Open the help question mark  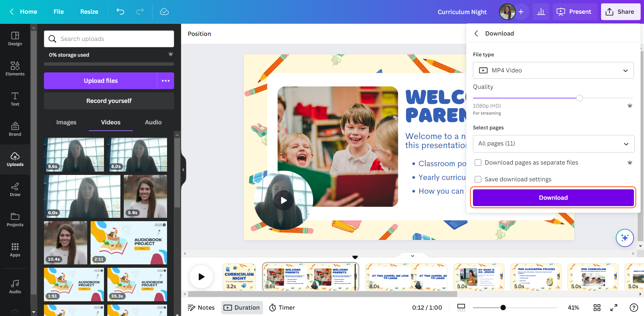pos(634,308)
